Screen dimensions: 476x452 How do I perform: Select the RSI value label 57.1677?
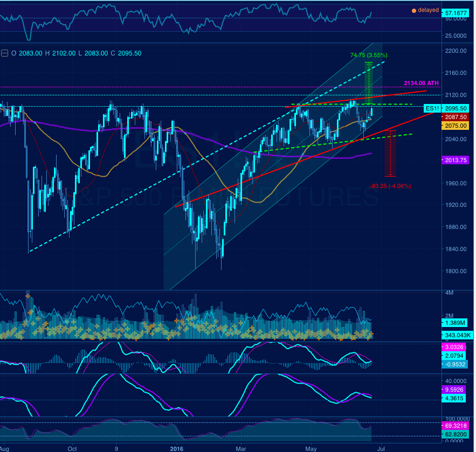456,13
